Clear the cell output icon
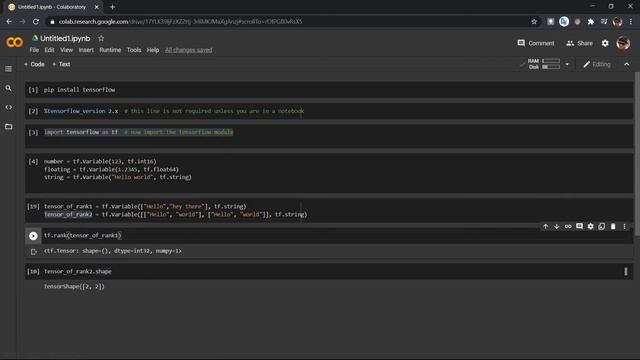640x360 pixels. [x=33, y=251]
